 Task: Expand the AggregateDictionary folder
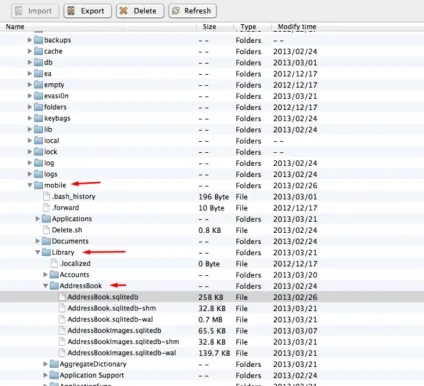coord(45,364)
